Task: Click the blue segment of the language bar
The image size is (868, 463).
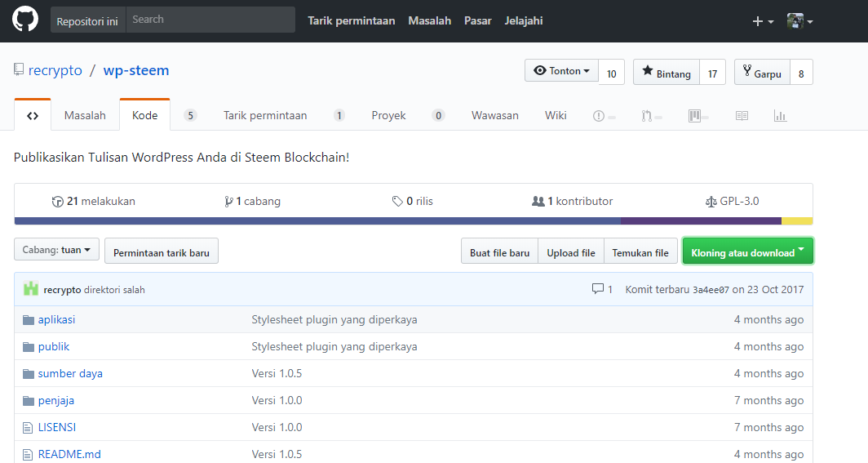Action: [318, 221]
